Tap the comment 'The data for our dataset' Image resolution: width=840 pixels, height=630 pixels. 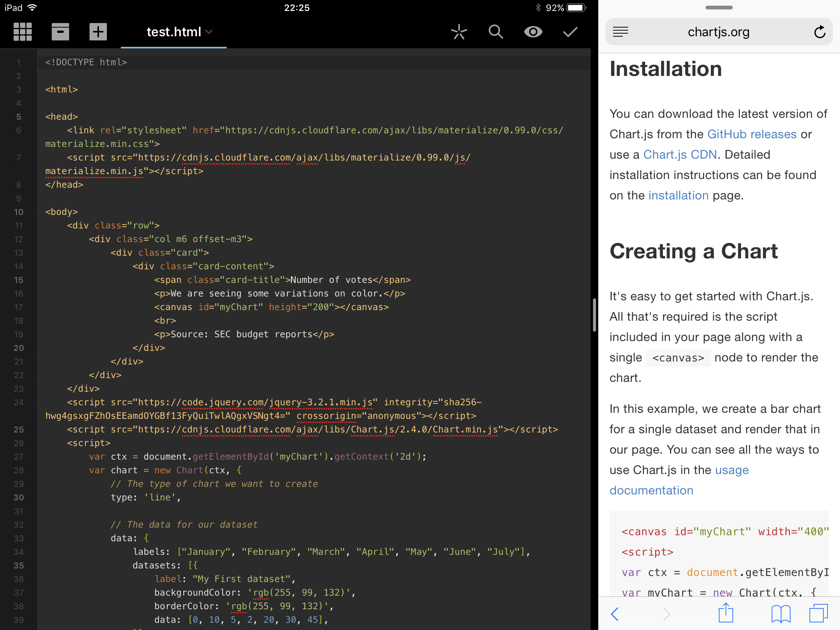(184, 524)
